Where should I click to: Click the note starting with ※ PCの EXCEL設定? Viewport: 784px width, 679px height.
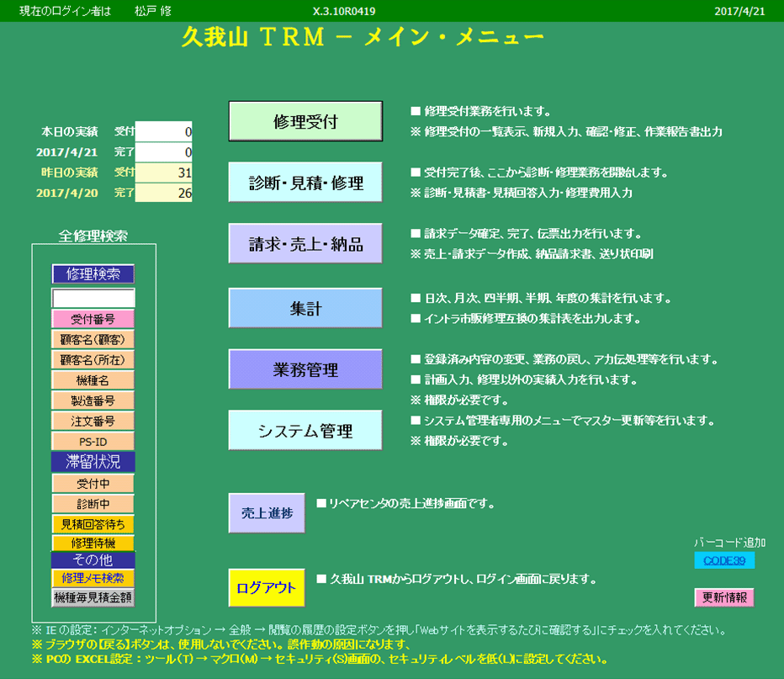click(320, 659)
